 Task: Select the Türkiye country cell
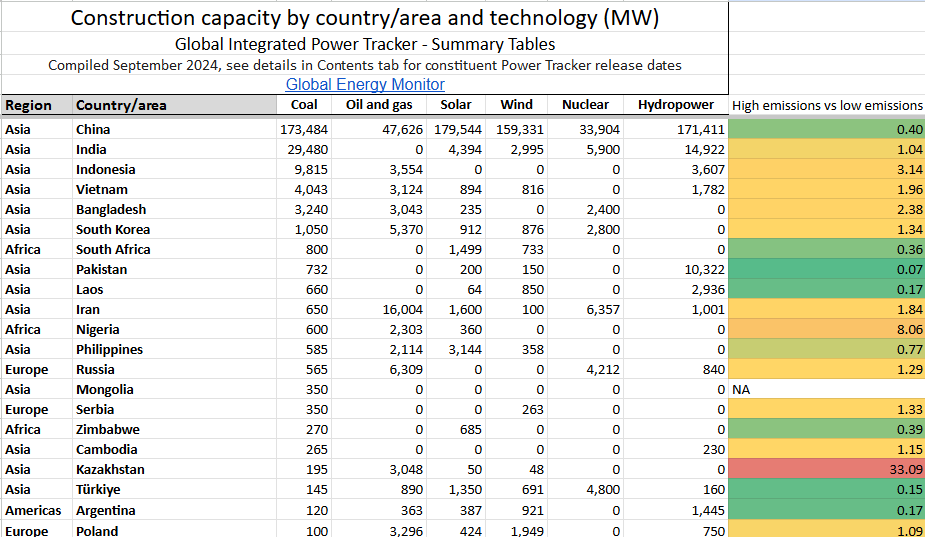pos(98,490)
